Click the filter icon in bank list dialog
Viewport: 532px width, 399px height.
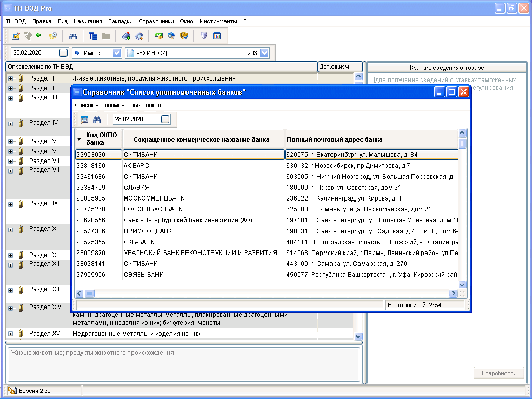84,119
